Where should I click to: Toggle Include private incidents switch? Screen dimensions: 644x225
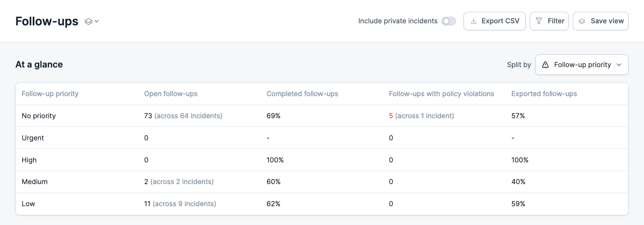click(x=448, y=21)
